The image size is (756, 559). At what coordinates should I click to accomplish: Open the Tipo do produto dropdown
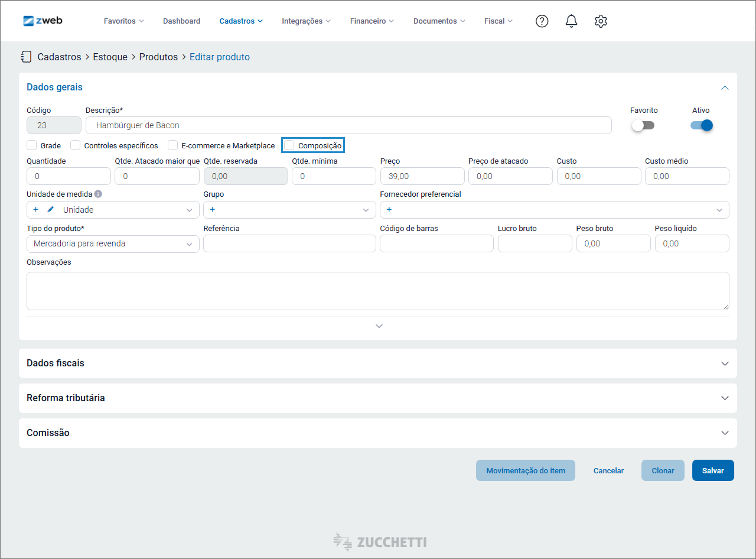tap(113, 243)
